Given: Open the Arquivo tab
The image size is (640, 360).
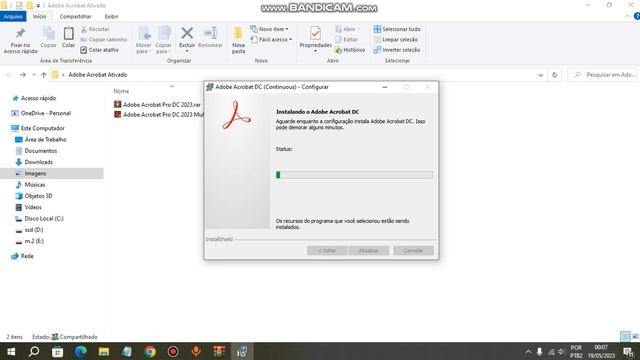Looking at the screenshot, I should 13,16.
